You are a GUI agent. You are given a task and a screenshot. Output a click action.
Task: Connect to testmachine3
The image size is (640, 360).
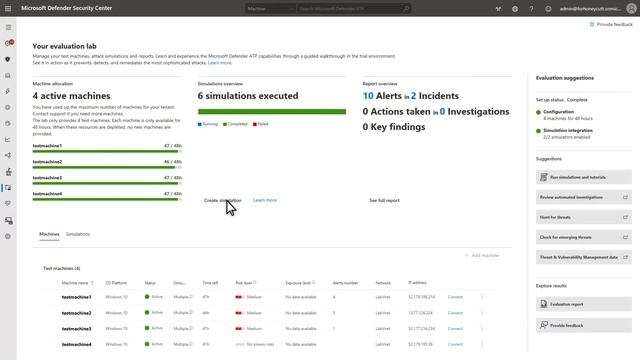pos(455,329)
